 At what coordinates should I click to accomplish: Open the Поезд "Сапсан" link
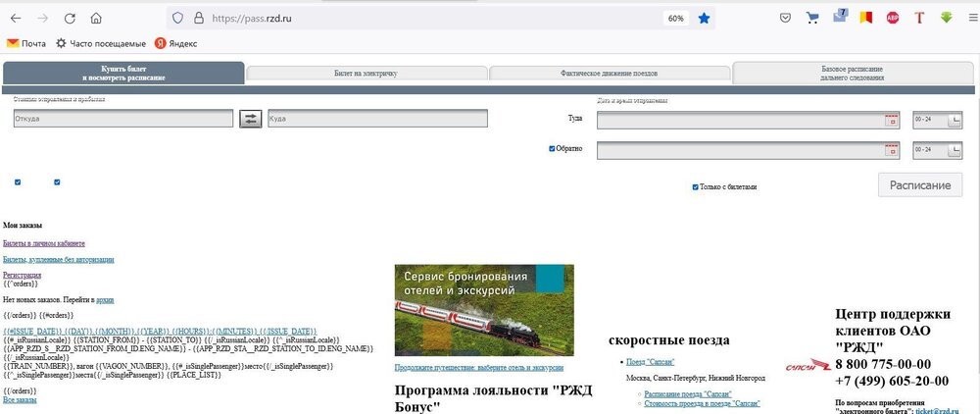coord(650,362)
